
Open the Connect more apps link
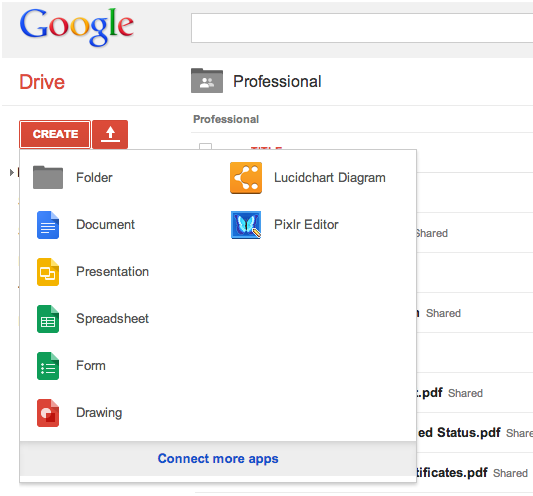point(218,459)
